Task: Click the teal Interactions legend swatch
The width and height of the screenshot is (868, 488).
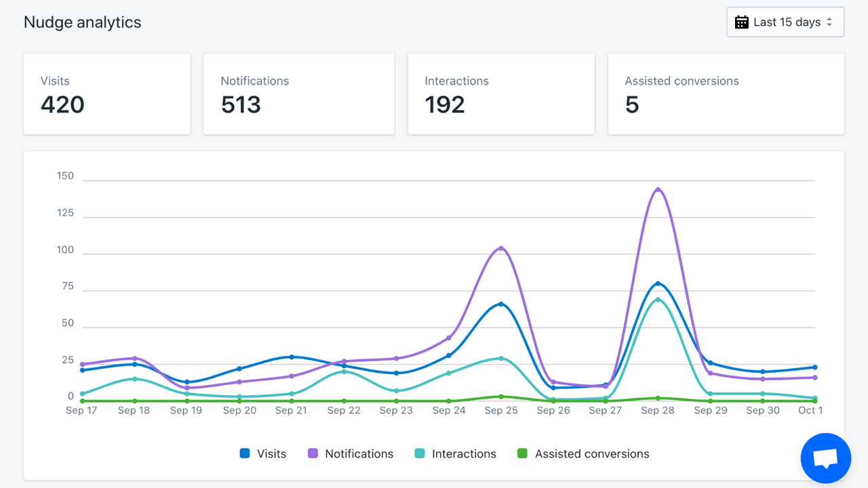Action: [x=420, y=454]
